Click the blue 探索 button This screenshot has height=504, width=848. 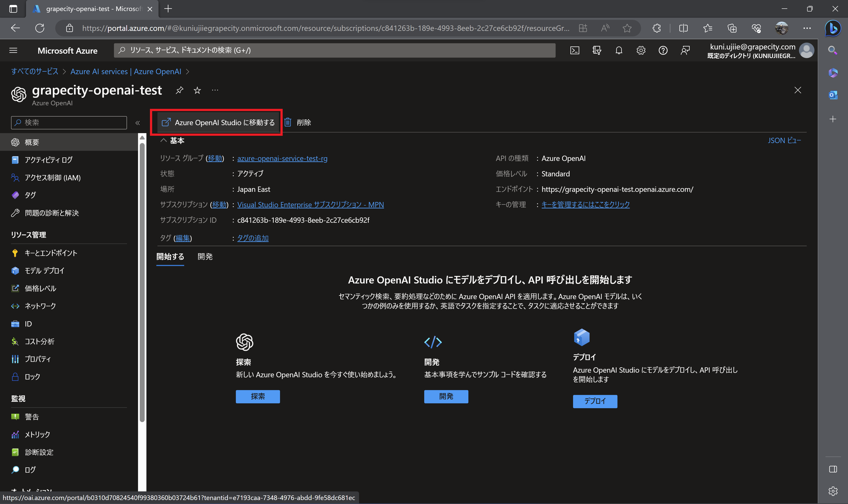tap(258, 396)
